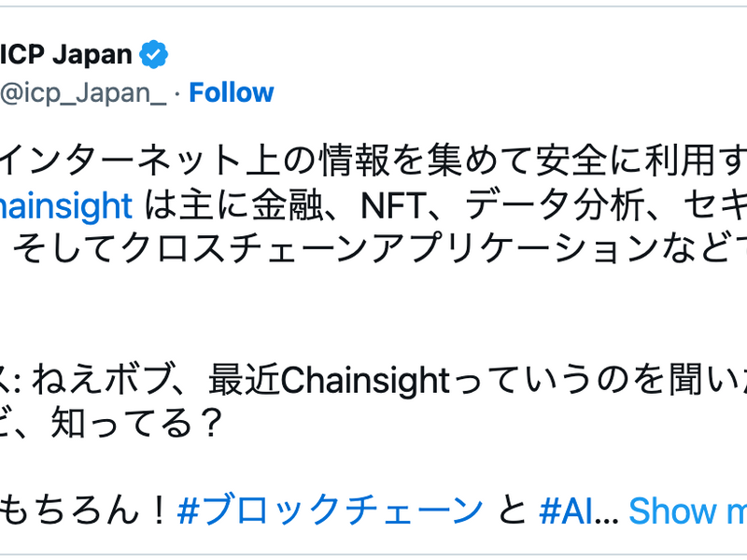
Task: Click the Follow button for ICP Japan
Action: click(231, 92)
